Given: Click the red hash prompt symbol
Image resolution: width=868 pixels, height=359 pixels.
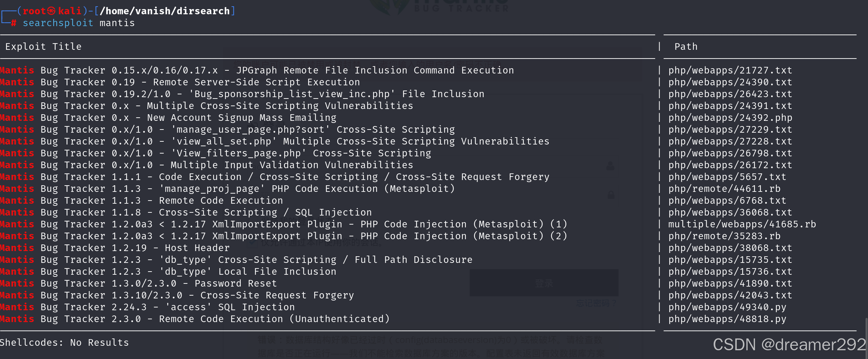Looking at the screenshot, I should click(14, 23).
